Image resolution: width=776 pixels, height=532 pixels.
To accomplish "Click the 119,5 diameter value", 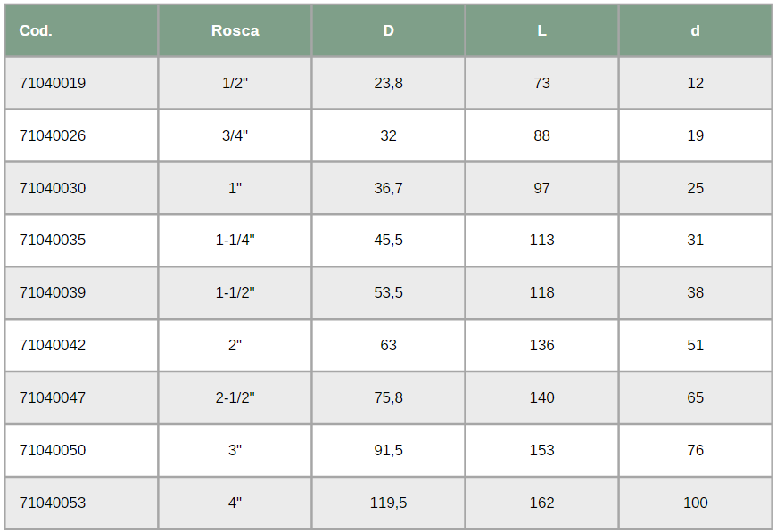I will (x=389, y=503).
